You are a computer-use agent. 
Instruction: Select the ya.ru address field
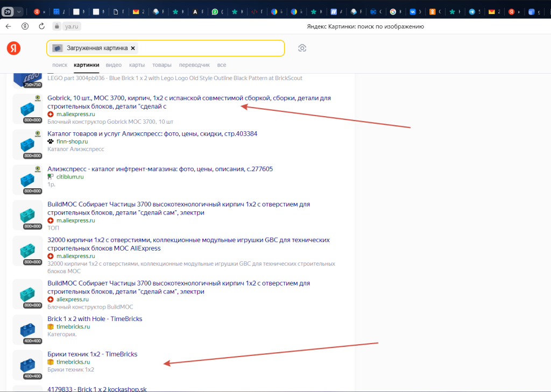72,26
